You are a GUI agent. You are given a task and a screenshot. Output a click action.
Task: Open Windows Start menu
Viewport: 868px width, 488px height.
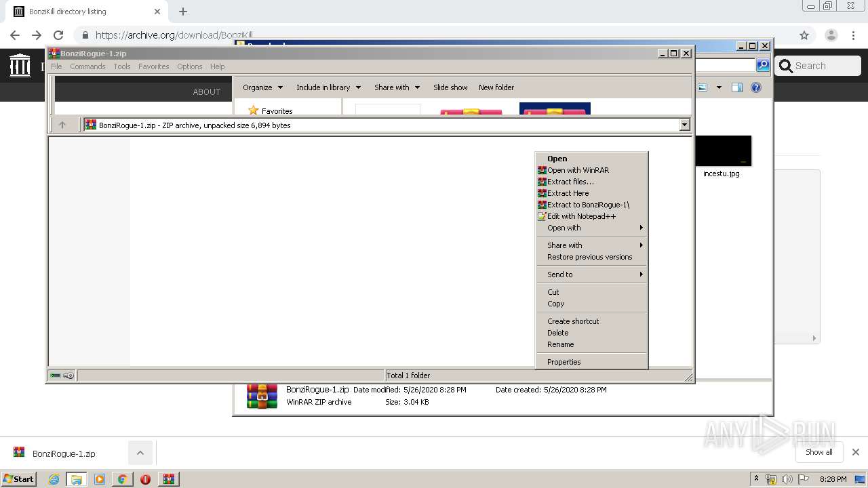coord(19,479)
